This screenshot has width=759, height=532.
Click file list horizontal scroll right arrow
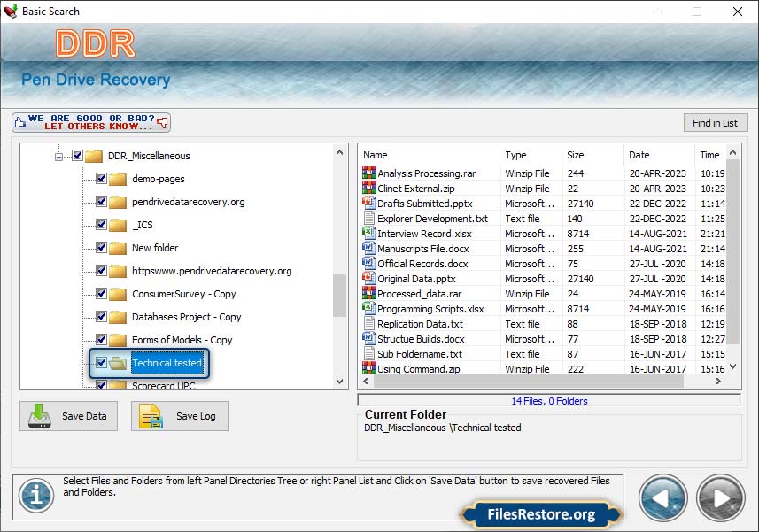(718, 382)
